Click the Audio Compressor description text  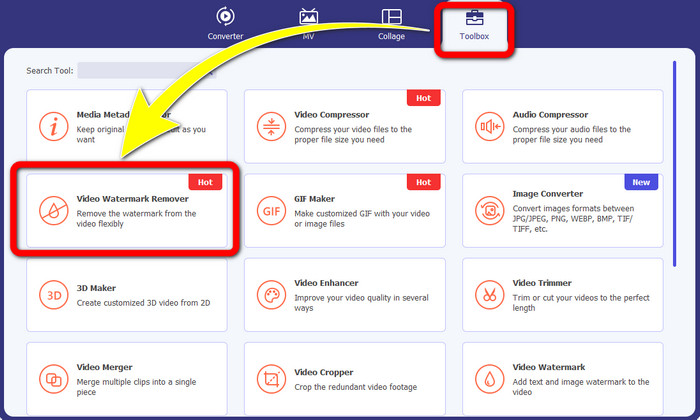coord(571,135)
